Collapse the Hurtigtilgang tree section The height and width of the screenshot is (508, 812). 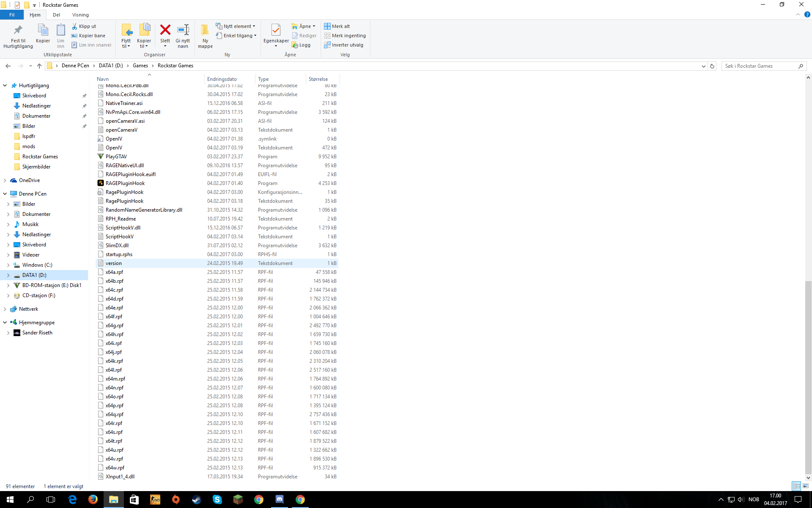[x=5, y=86]
